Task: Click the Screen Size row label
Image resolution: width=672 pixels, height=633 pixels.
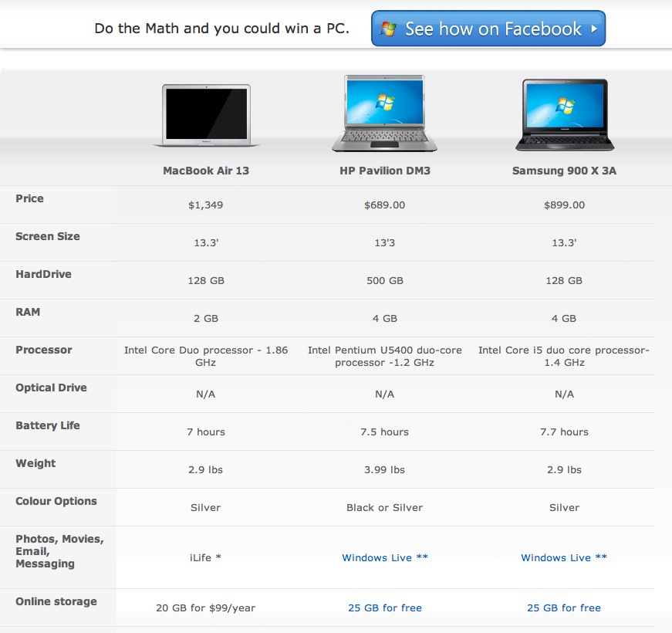Action: click(48, 236)
